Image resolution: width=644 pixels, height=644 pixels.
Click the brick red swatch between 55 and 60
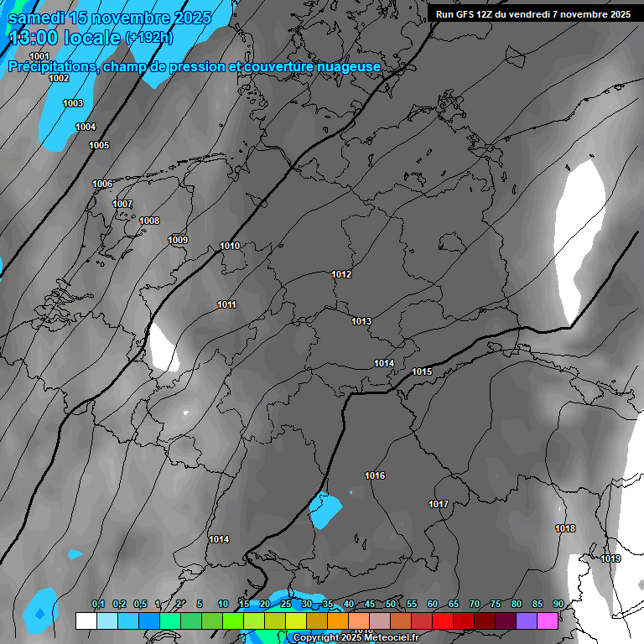(x=422, y=621)
